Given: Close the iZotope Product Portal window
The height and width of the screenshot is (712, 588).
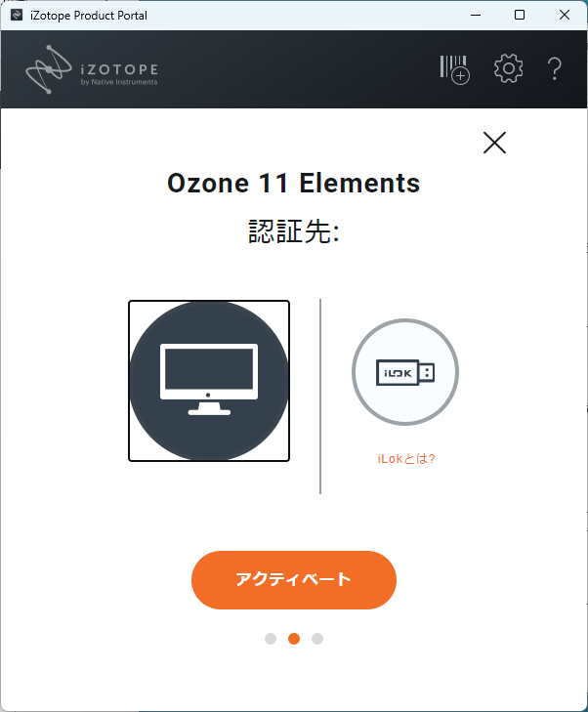Looking at the screenshot, I should point(565,15).
